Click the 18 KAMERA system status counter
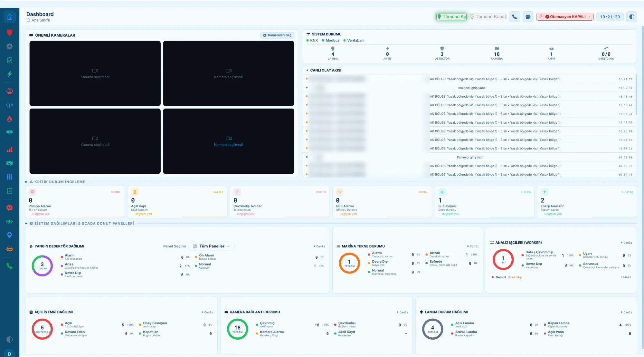The width and height of the screenshot is (644, 357). coord(497,53)
